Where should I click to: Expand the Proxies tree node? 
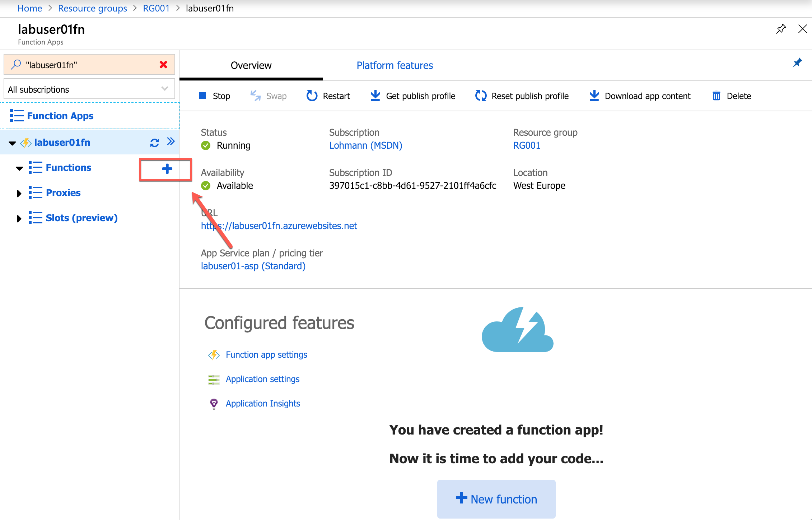[x=19, y=194]
